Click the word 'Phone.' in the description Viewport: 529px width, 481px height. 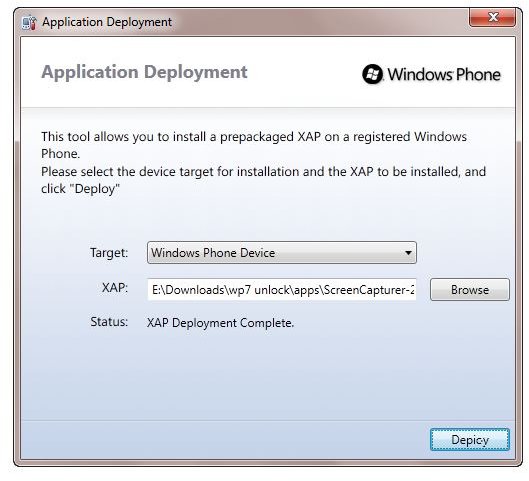click(61, 154)
